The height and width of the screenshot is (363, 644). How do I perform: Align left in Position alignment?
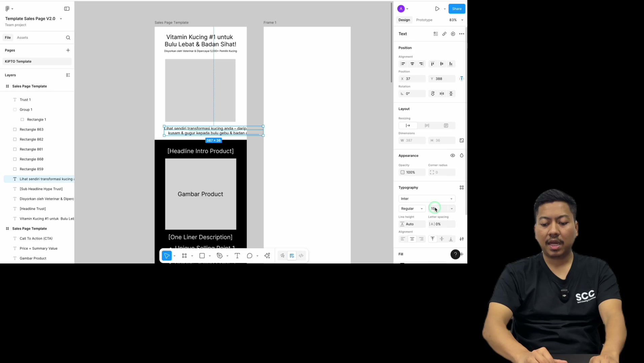403,64
